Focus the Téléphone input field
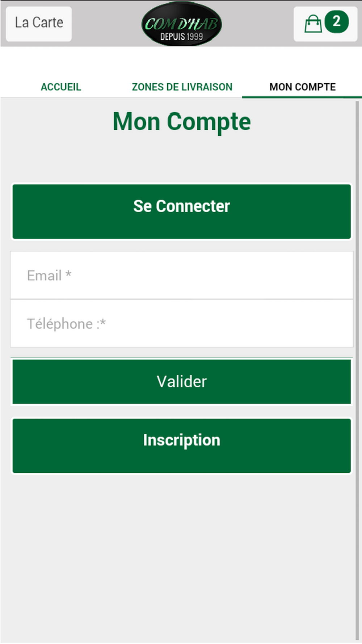Viewport: 362px width, 644px height. 182,323
